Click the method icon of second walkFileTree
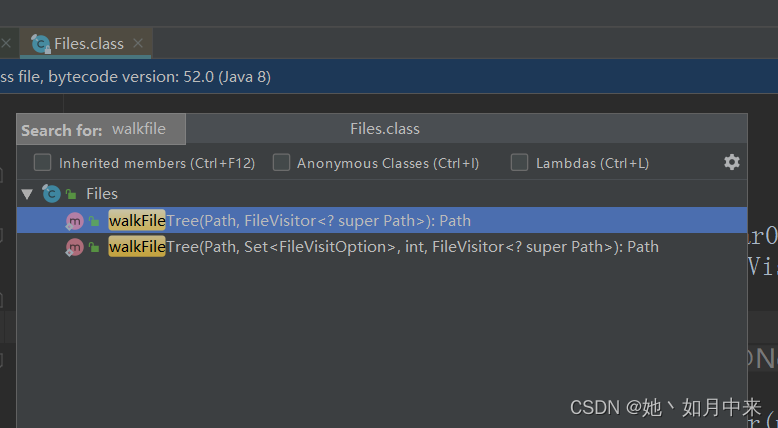 (x=74, y=246)
